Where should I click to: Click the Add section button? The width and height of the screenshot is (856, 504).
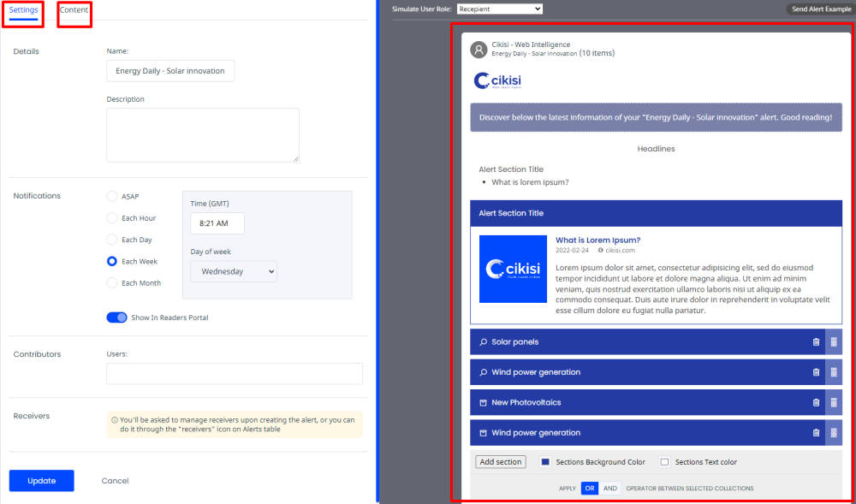point(501,462)
